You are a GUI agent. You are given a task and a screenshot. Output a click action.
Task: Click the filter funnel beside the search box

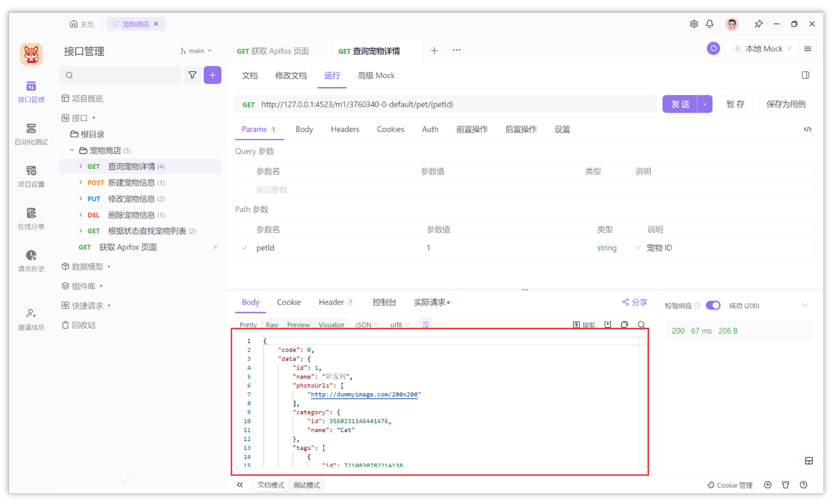point(192,75)
